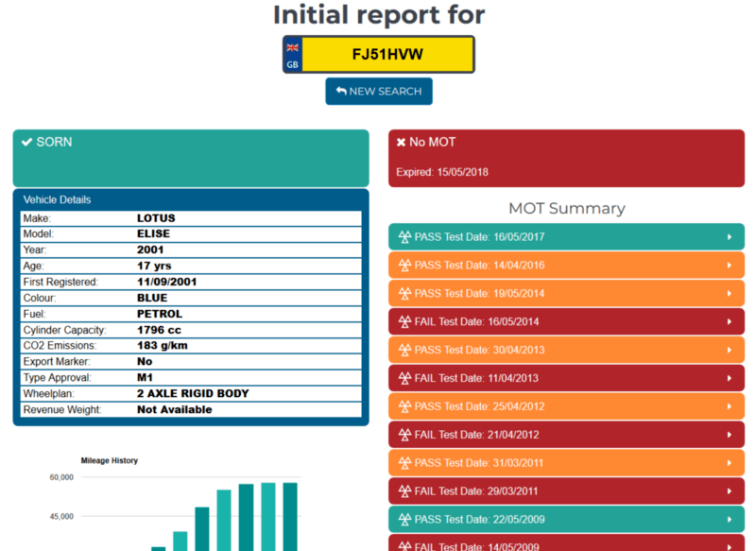Expand arrow for PASS test 30/04/2013
This screenshot has width=756, height=551.
[729, 351]
